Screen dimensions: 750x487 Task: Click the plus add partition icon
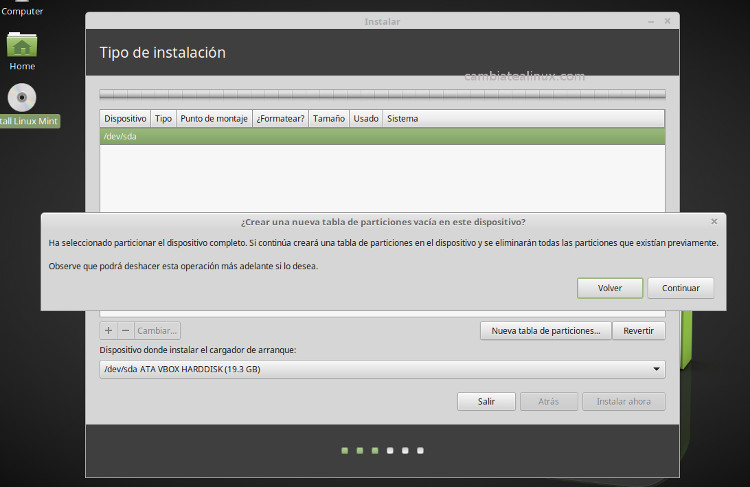click(109, 331)
